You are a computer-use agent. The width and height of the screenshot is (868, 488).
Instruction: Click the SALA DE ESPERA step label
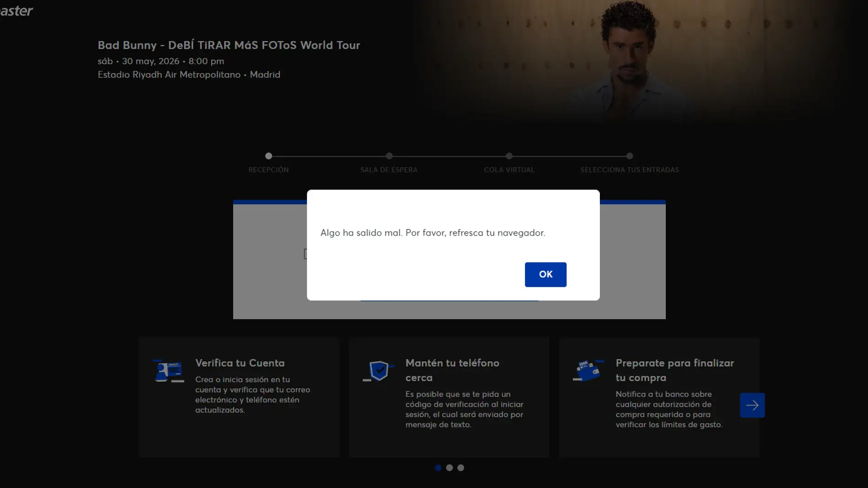(389, 170)
